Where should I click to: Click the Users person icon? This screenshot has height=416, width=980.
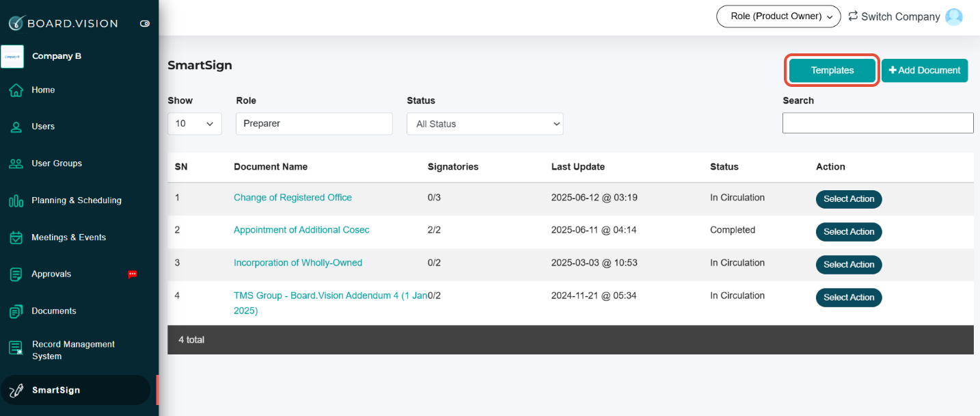(x=16, y=127)
